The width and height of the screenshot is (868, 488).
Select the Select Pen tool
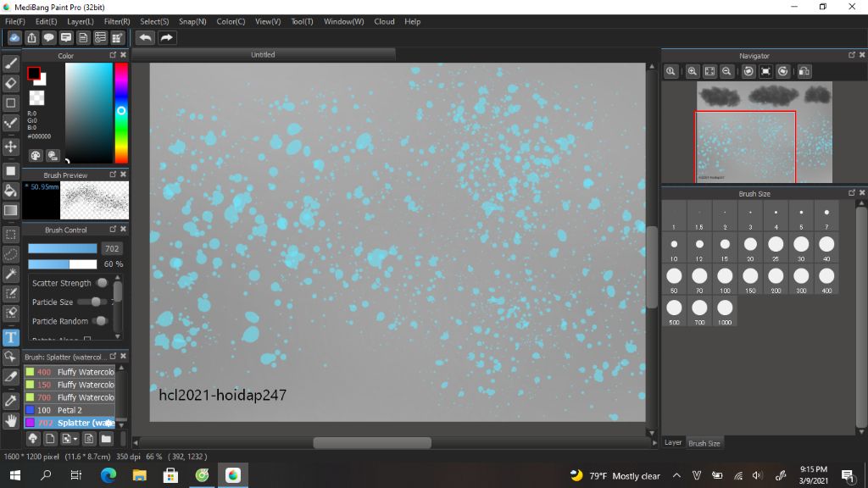coord(10,293)
